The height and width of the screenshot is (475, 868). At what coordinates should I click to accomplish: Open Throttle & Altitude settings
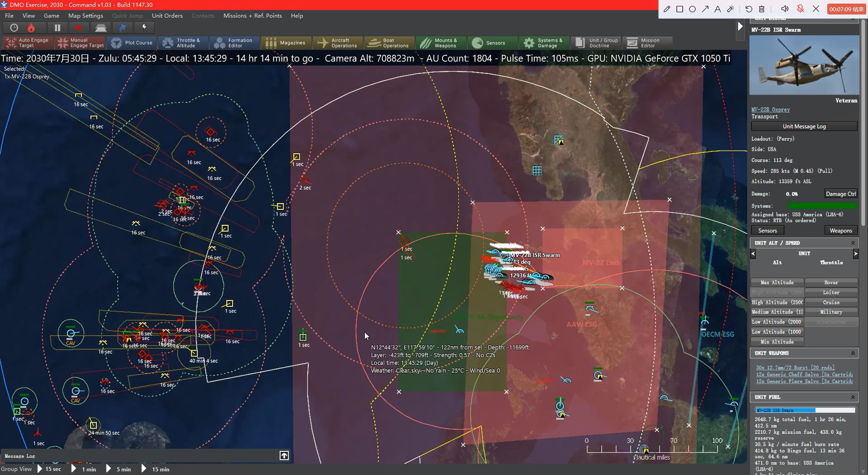click(184, 43)
